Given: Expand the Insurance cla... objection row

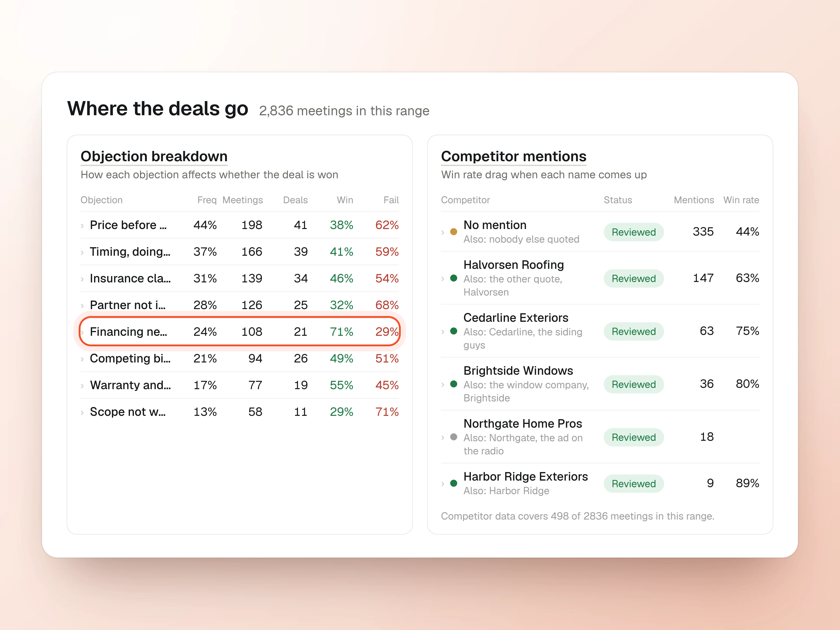Looking at the screenshot, I should (x=82, y=279).
